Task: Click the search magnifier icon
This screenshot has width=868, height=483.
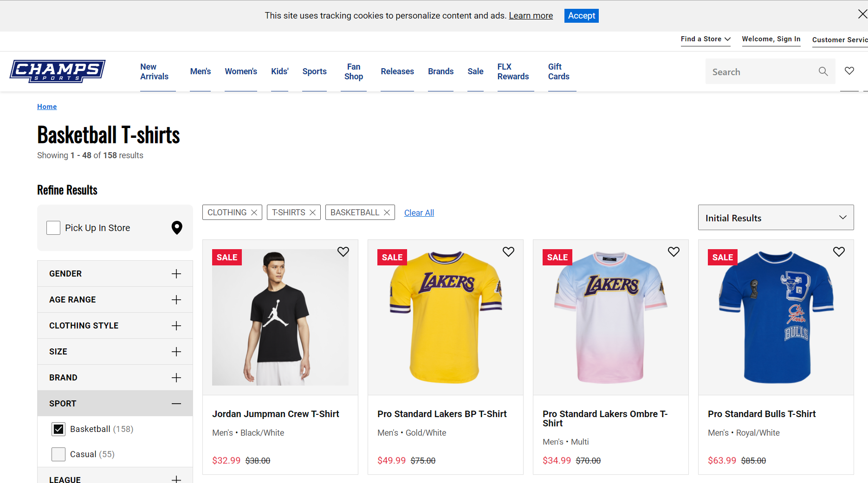Action: [823, 71]
